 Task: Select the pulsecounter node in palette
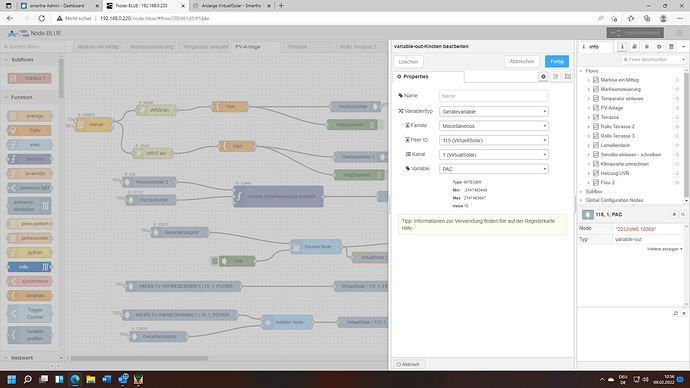(x=29, y=238)
